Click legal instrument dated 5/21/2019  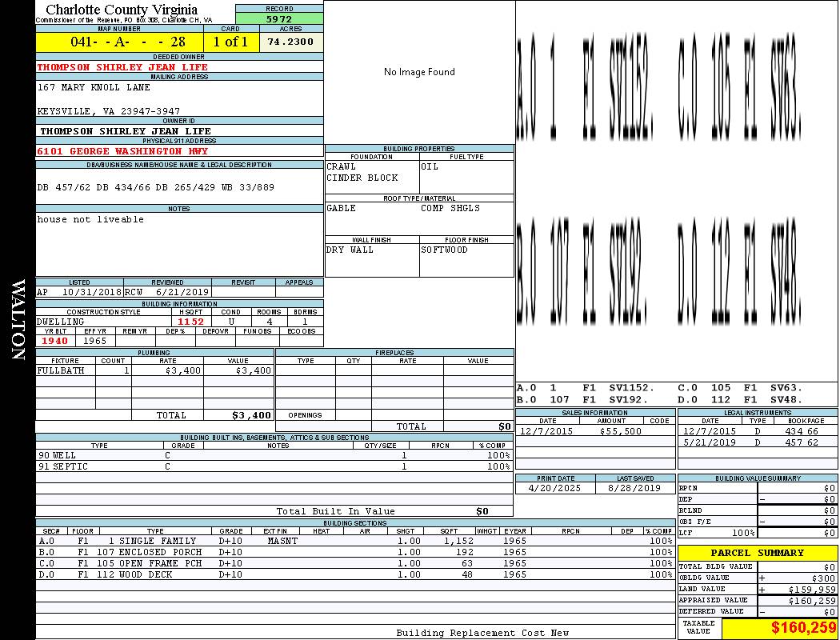point(710,442)
